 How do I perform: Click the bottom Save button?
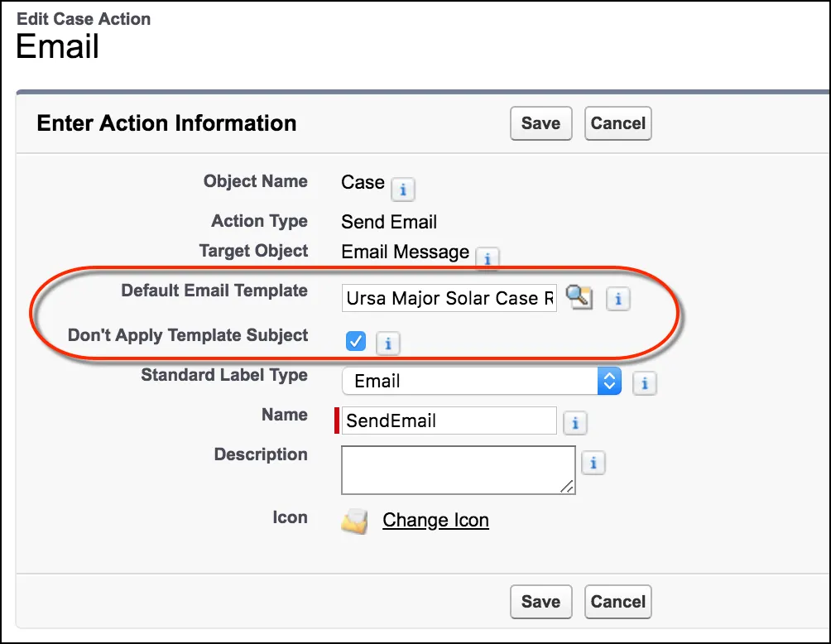(540, 602)
